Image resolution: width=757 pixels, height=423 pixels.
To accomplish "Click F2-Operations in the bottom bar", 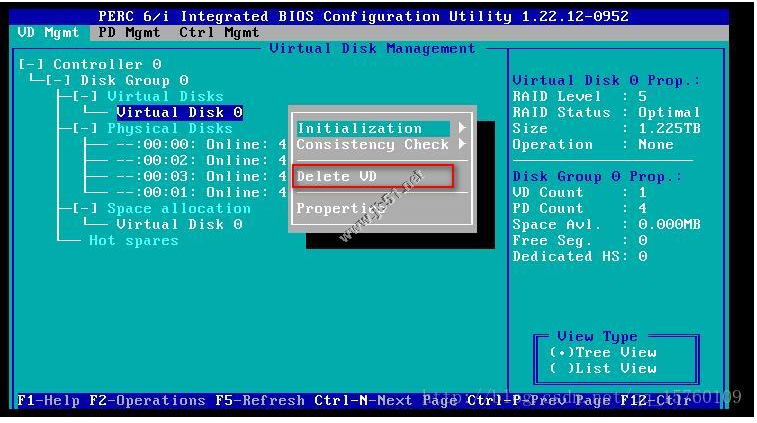I will pyautogui.click(x=147, y=401).
